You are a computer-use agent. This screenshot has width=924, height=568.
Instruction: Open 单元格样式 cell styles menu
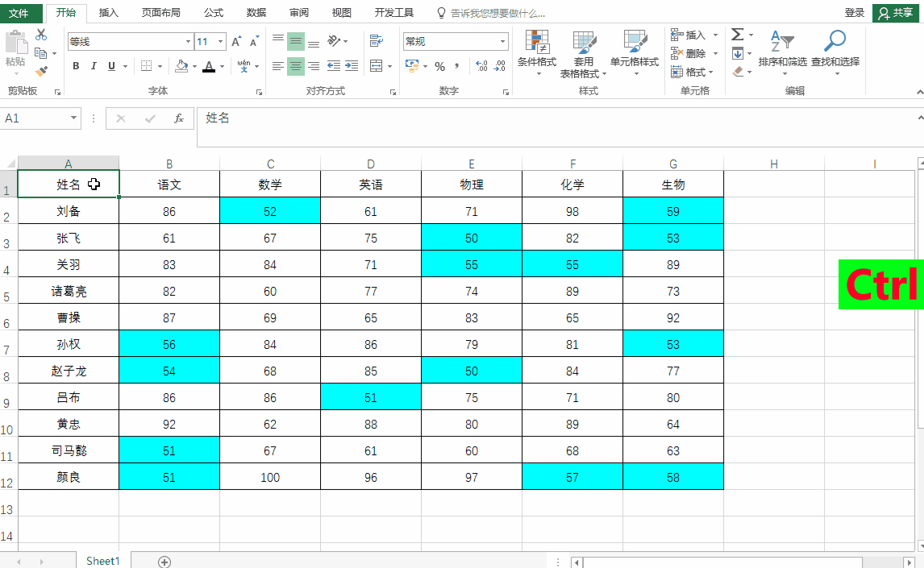coord(635,54)
